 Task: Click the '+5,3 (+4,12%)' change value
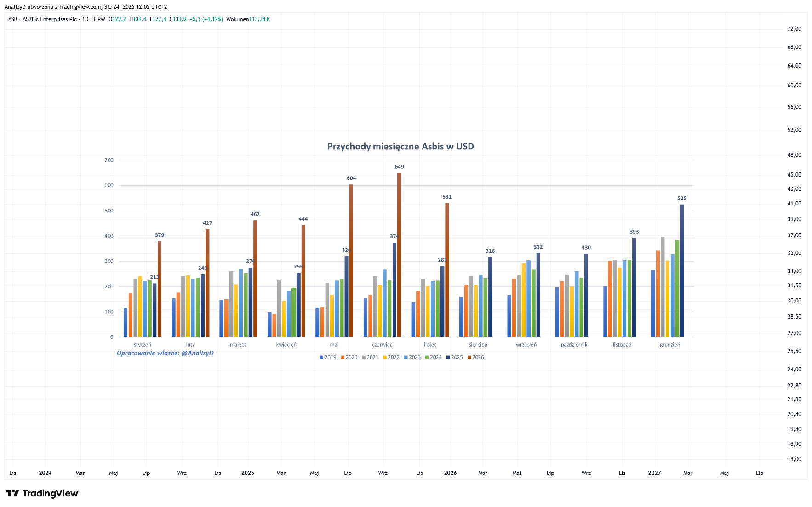tap(206, 19)
